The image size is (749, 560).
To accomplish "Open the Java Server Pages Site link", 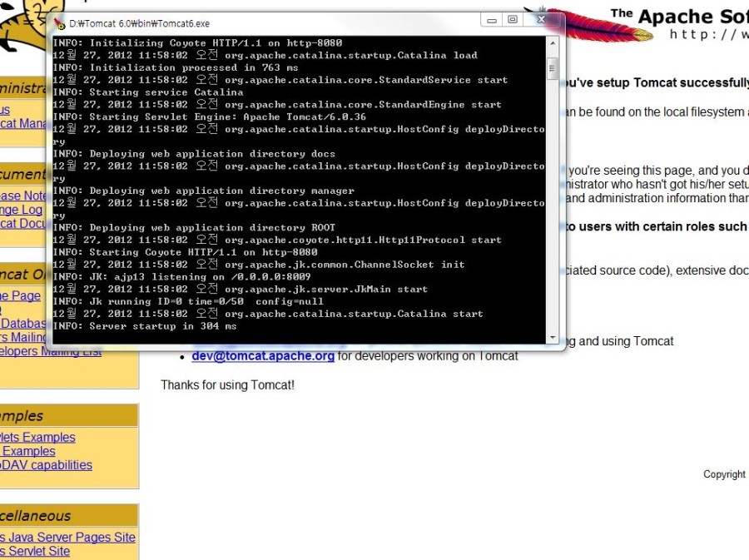I will pos(67,537).
